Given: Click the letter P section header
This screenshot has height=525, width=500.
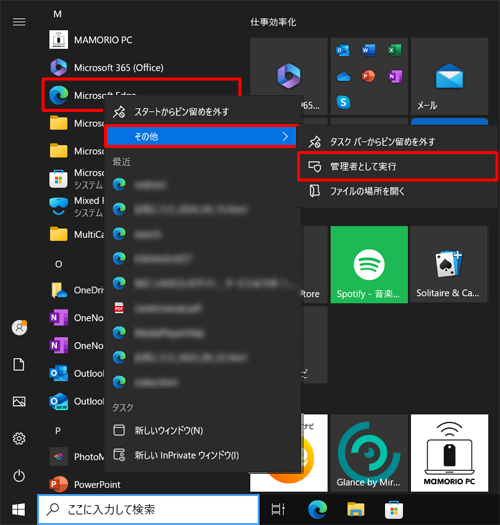Looking at the screenshot, I should click(x=58, y=431).
